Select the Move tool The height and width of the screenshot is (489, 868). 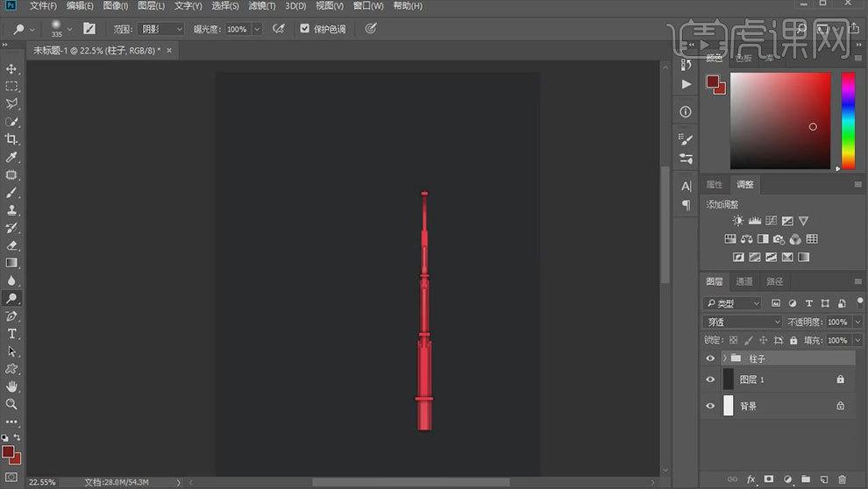[x=11, y=68]
